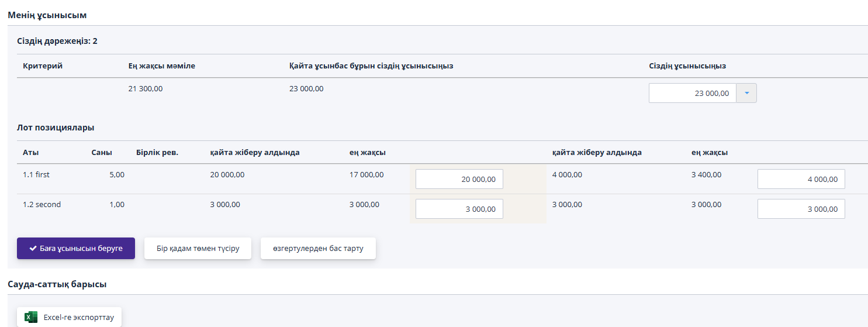Click the 'Сіздің ұсынысыңыз' input with 23 000,00

692,93
